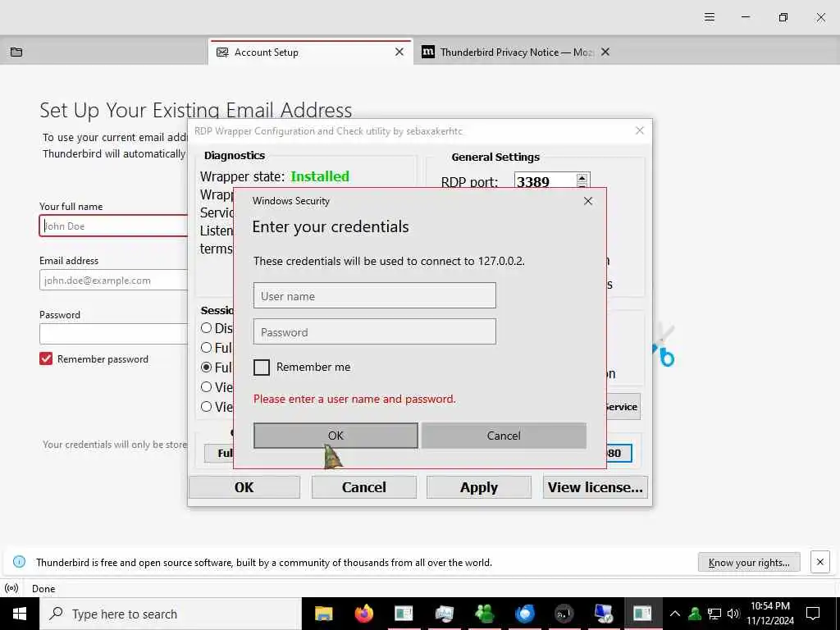This screenshot has height=630, width=840.
Task: Cancel the Windows Security credentials prompt
Action: (504, 435)
